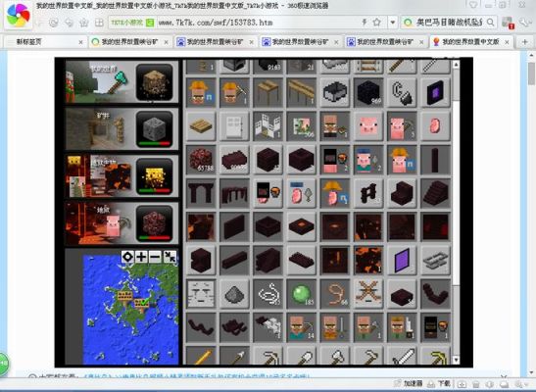Close the 我的世界放置中文版 tab
536x392 pixels.
click(507, 42)
